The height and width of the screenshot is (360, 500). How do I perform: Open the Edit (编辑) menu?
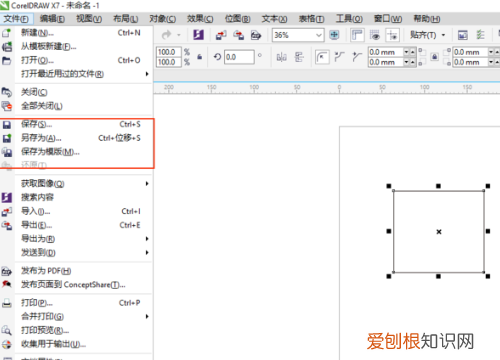[52, 19]
